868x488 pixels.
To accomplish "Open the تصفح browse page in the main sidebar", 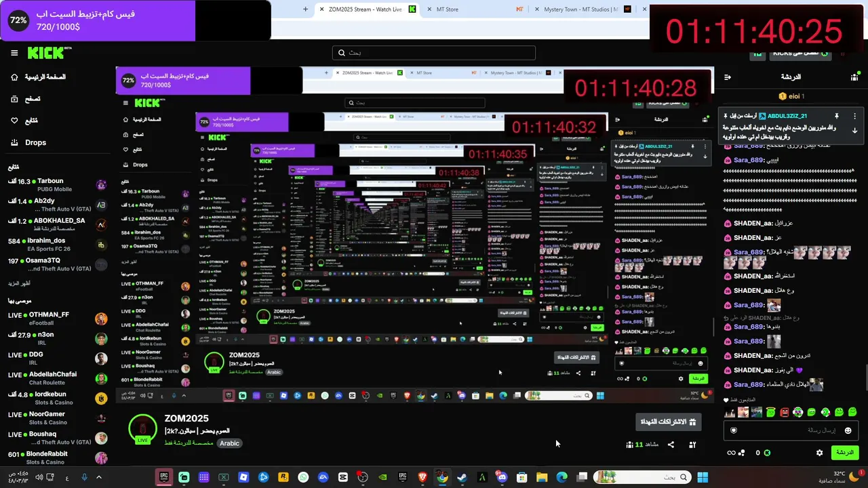I will coord(26,99).
